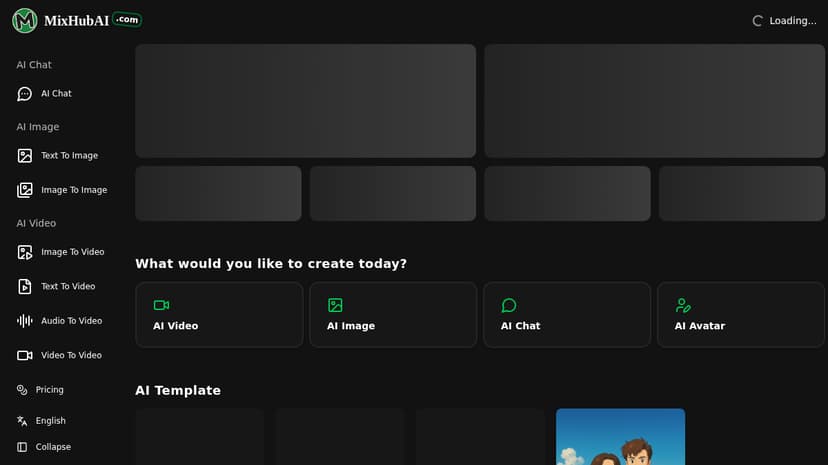Click the Loading spinner icon
Viewport: 828px width, 465px height.
click(x=757, y=21)
